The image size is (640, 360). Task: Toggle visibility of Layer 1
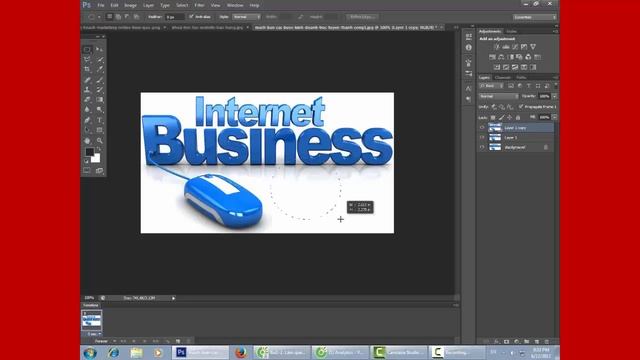coord(482,138)
